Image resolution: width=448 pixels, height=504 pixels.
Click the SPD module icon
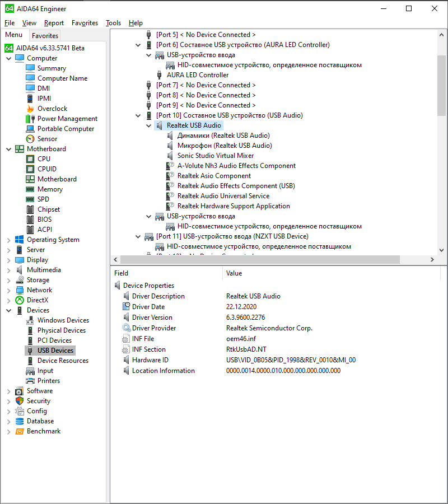click(x=30, y=199)
